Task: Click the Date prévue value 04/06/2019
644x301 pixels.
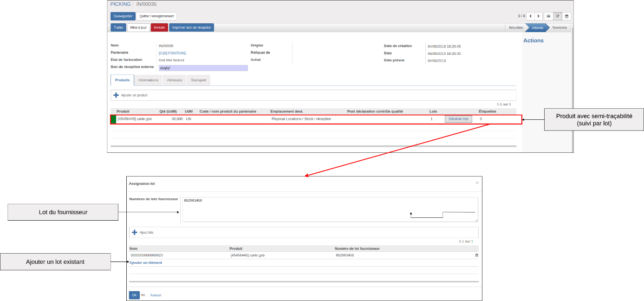Action: [x=436, y=60]
